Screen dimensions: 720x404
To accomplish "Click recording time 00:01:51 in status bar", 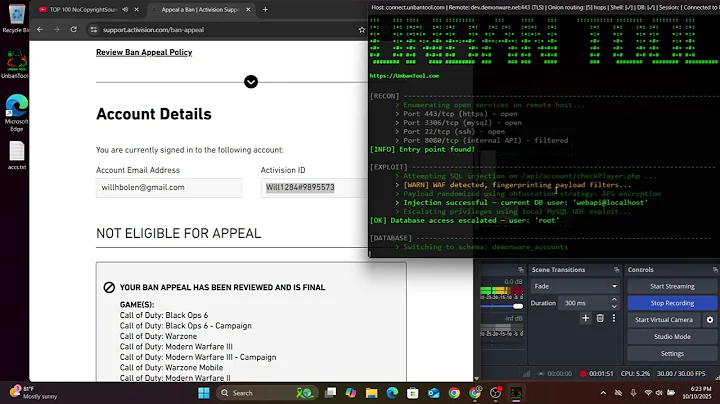I will pyautogui.click(x=601, y=374).
